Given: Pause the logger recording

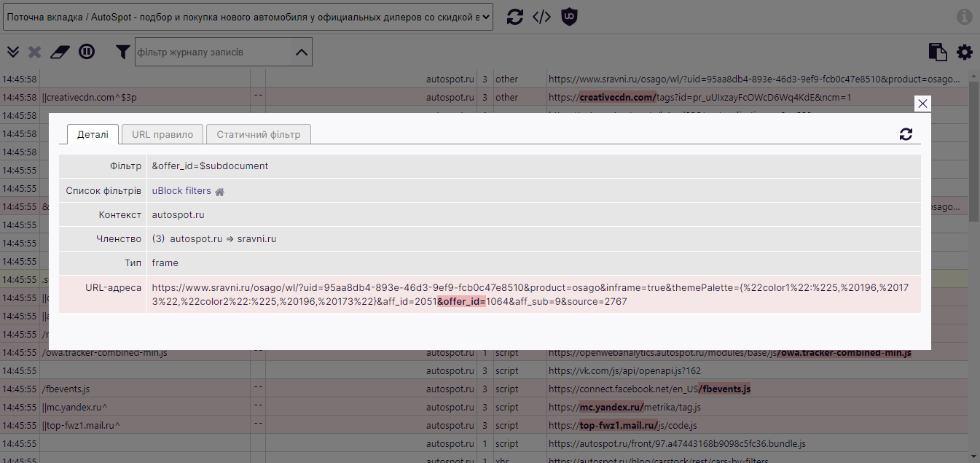Looking at the screenshot, I should pyautogui.click(x=87, y=51).
